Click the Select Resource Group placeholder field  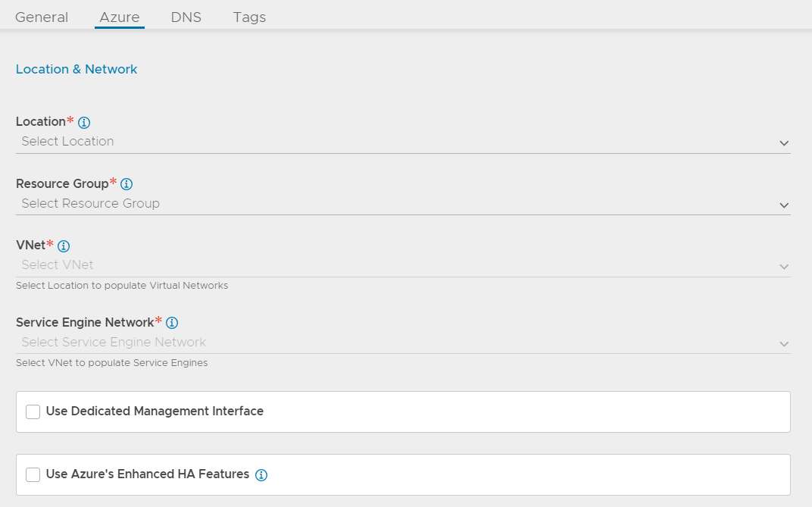(91, 204)
